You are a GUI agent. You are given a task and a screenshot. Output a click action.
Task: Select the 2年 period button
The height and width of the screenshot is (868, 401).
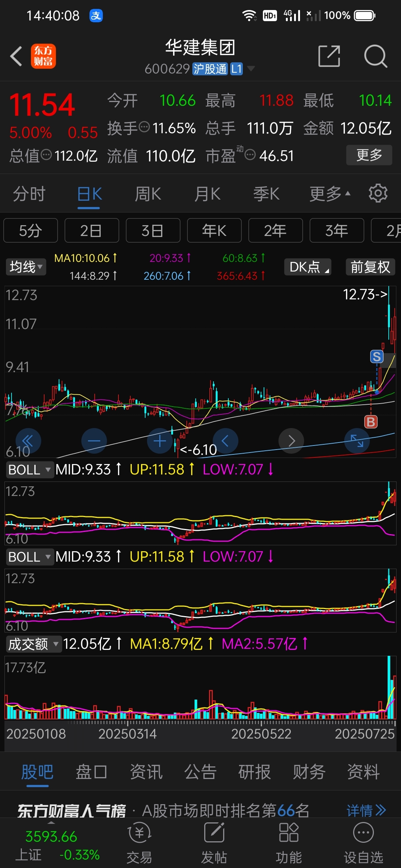tap(276, 230)
